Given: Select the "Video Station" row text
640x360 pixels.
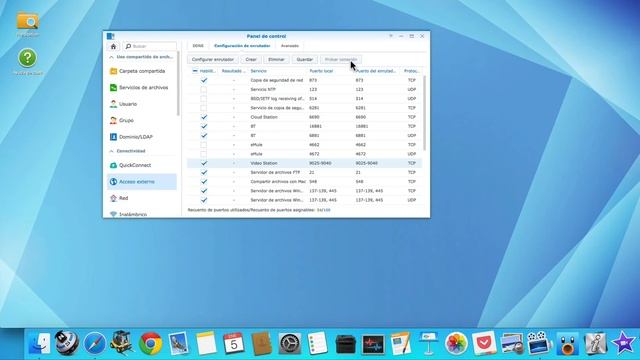Looking at the screenshot, I should 264,163.
